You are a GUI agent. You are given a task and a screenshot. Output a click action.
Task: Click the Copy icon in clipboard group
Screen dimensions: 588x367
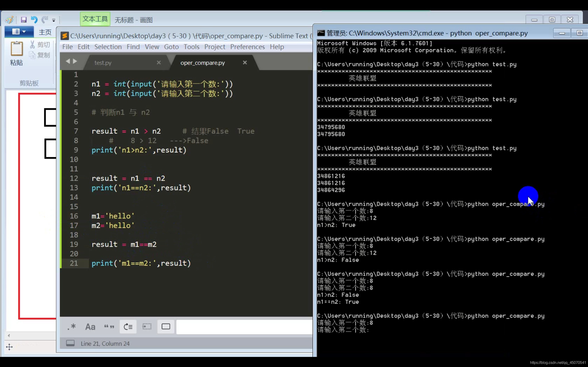click(32, 55)
